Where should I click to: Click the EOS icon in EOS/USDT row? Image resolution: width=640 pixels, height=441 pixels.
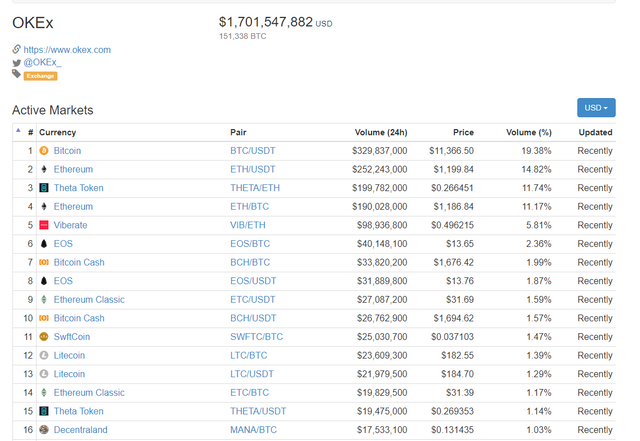pyautogui.click(x=44, y=281)
